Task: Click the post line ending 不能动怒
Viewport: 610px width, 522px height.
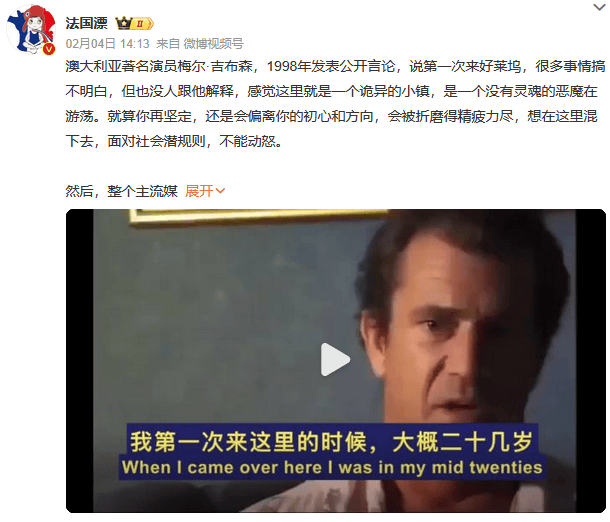Action: (x=174, y=141)
